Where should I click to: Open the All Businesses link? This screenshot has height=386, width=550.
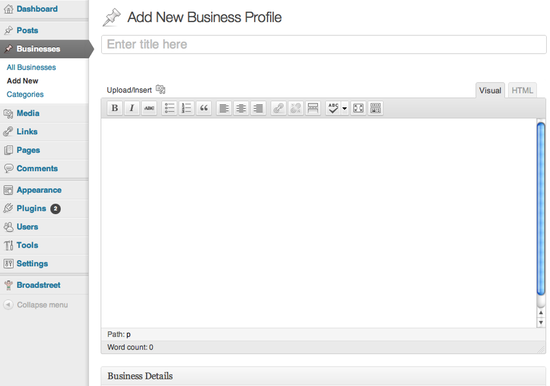31,67
